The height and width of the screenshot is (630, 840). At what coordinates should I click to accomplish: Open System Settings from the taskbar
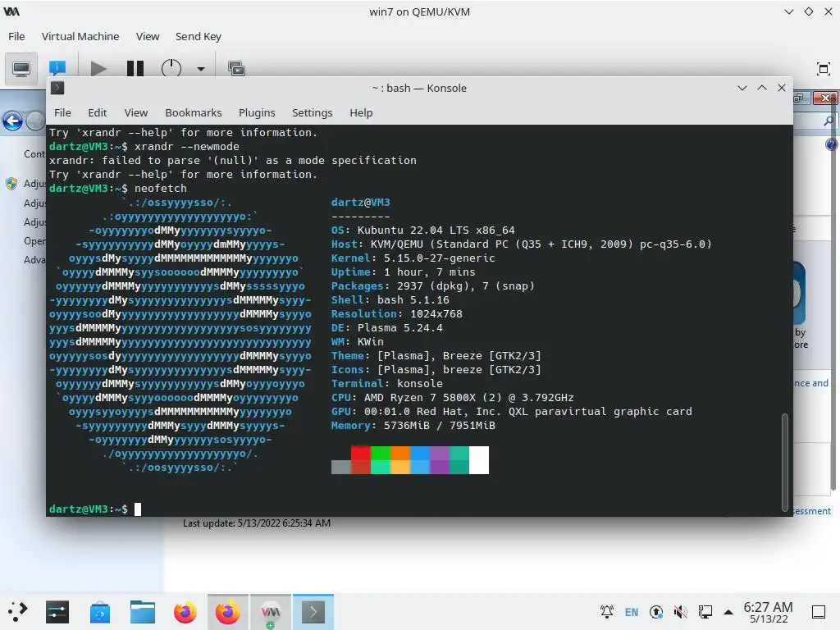tap(57, 612)
